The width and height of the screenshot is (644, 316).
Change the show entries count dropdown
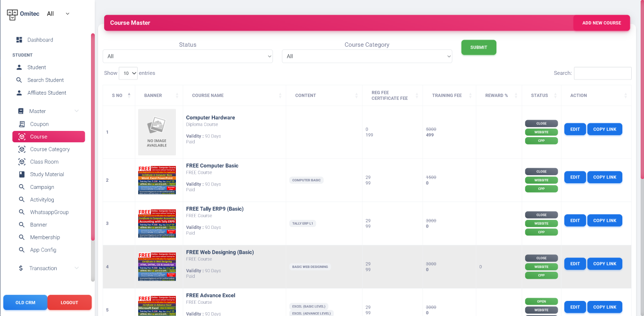128,73
